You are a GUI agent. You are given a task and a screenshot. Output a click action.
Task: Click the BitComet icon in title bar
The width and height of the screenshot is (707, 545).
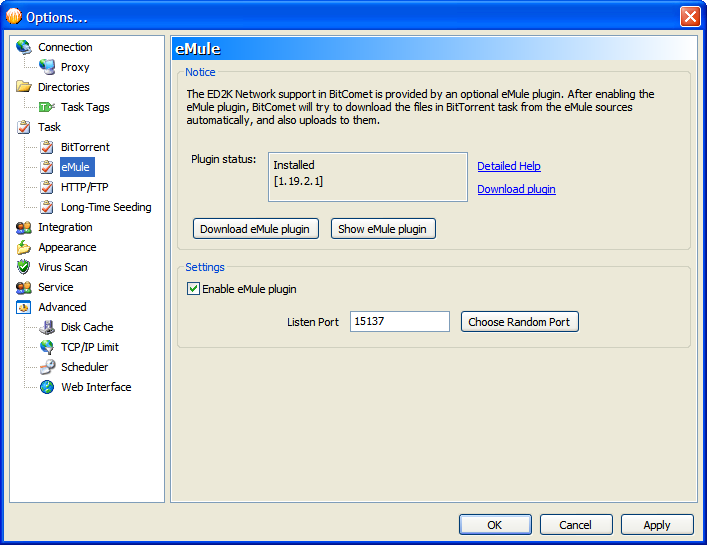coord(14,17)
